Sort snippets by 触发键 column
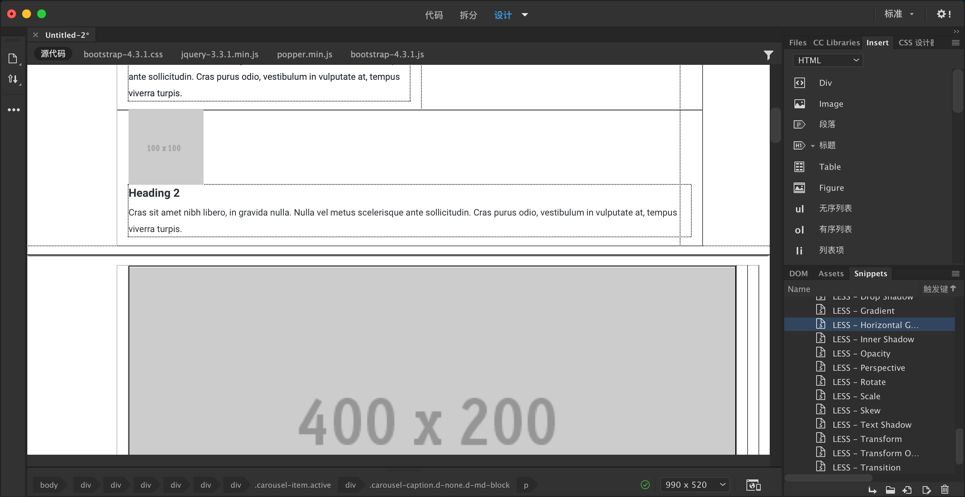The image size is (965, 497). (940, 289)
